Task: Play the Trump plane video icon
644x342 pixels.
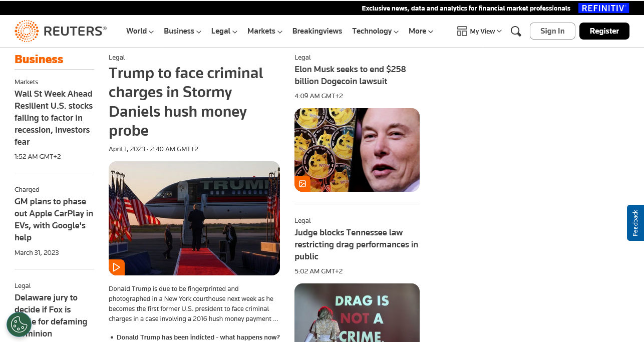Action: tap(117, 267)
